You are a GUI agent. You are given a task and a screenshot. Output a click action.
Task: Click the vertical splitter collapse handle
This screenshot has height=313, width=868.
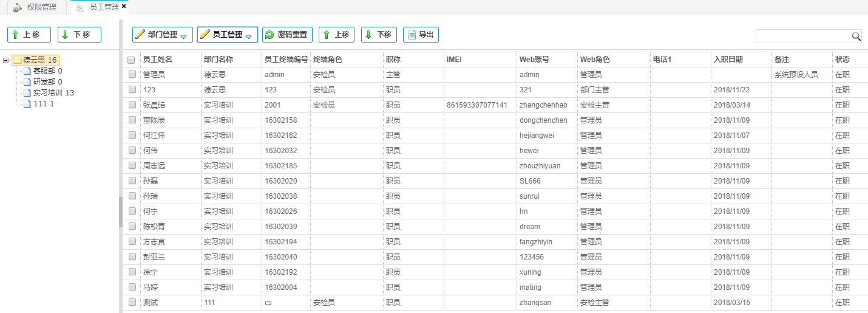coord(120,212)
